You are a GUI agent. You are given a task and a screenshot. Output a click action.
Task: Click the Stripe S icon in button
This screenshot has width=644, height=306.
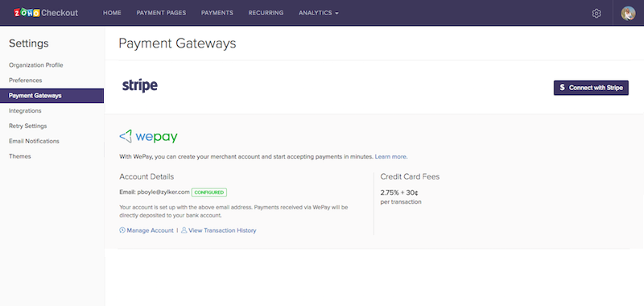[x=562, y=88]
